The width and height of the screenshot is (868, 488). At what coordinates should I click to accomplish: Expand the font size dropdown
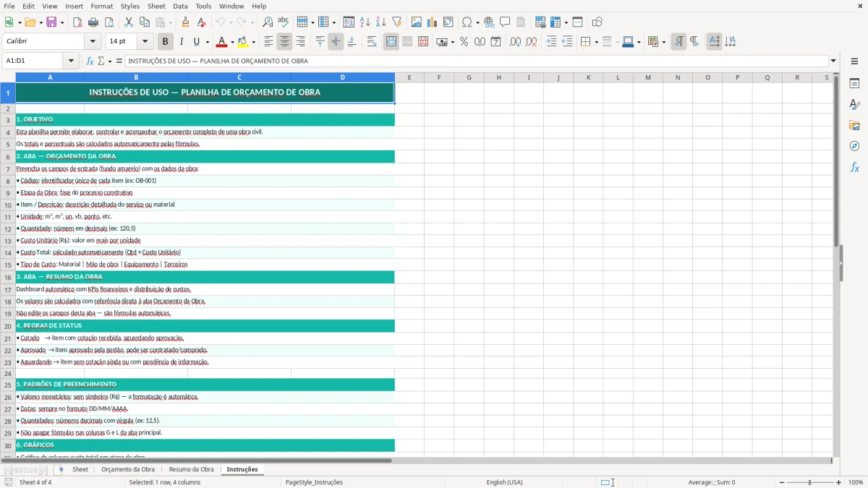tap(145, 42)
